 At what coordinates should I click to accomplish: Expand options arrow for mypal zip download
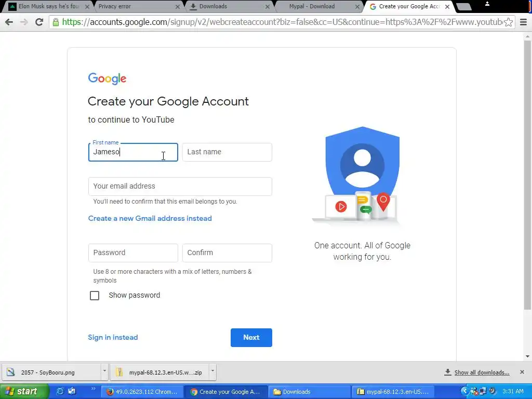tap(212, 372)
